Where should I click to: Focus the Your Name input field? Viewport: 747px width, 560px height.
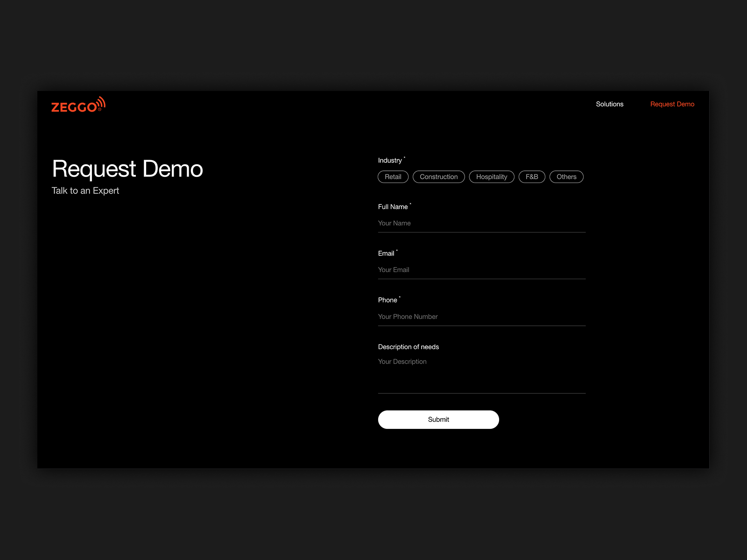coord(482,224)
